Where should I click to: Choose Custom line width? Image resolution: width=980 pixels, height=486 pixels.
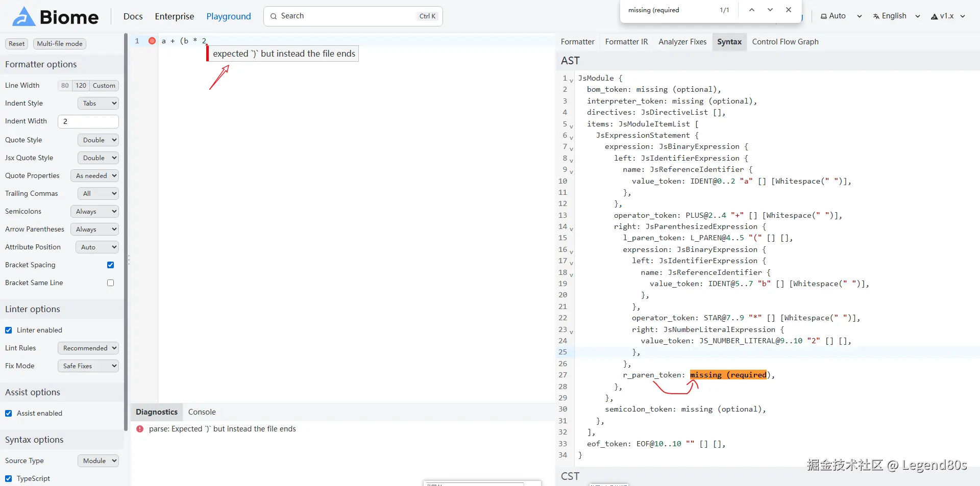coord(104,86)
